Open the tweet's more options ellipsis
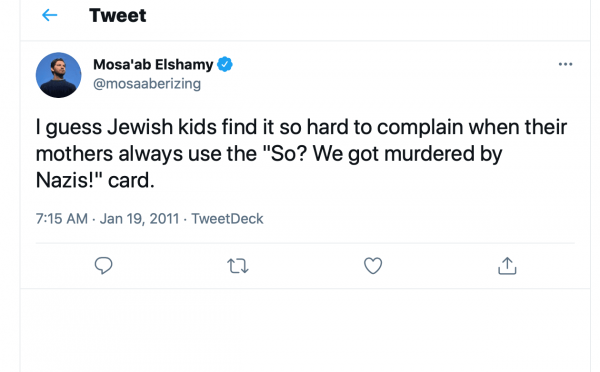Image resolution: width=600 pixels, height=372 pixels. click(565, 64)
